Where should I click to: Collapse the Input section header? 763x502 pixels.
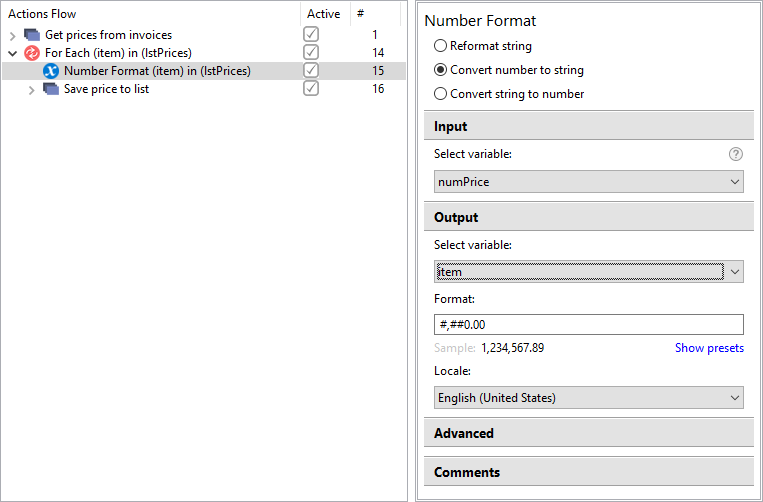pyautogui.click(x=589, y=126)
